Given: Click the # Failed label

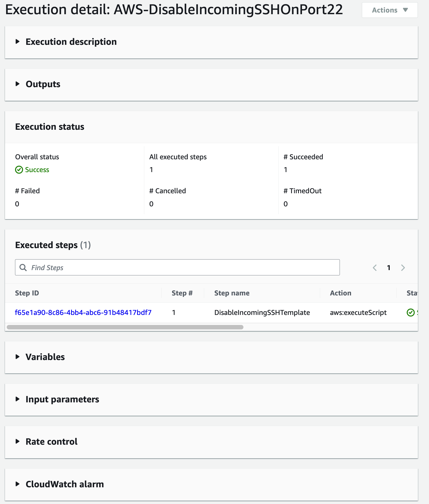Looking at the screenshot, I should pyautogui.click(x=28, y=191).
